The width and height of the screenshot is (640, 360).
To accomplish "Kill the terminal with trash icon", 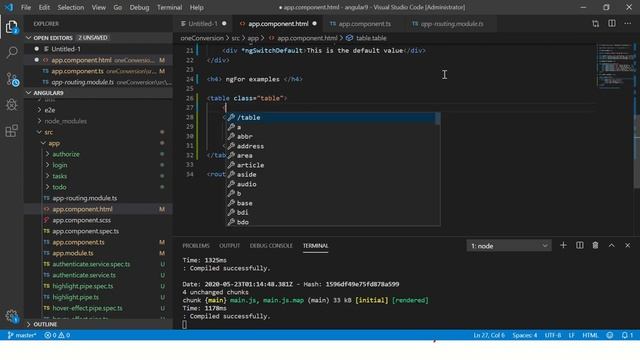I will point(595,245).
